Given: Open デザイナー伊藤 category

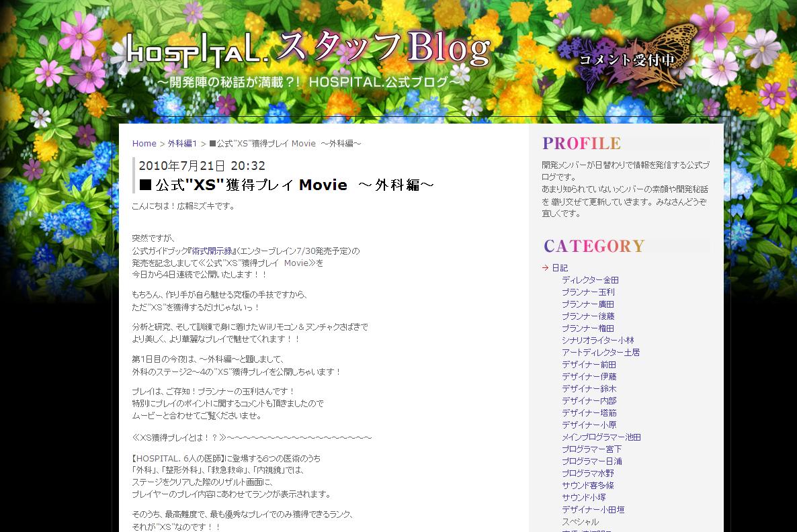Looking at the screenshot, I should (x=589, y=377).
